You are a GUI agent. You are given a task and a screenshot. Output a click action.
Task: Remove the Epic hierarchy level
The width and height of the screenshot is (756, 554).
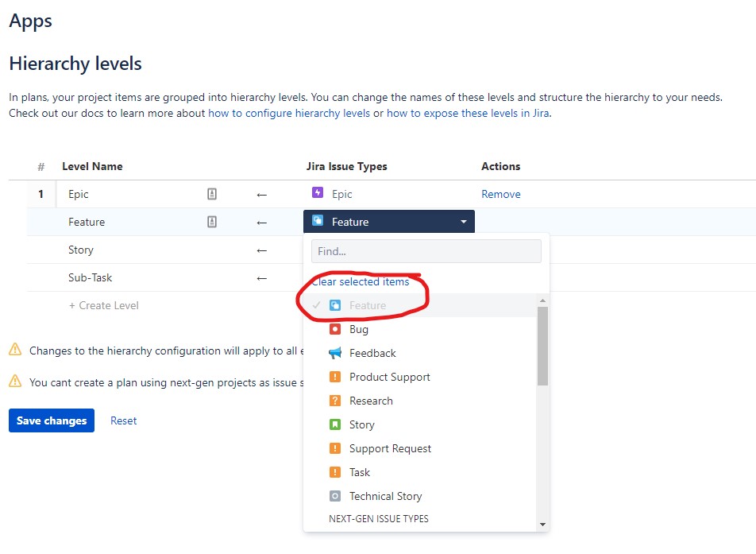tap(501, 194)
